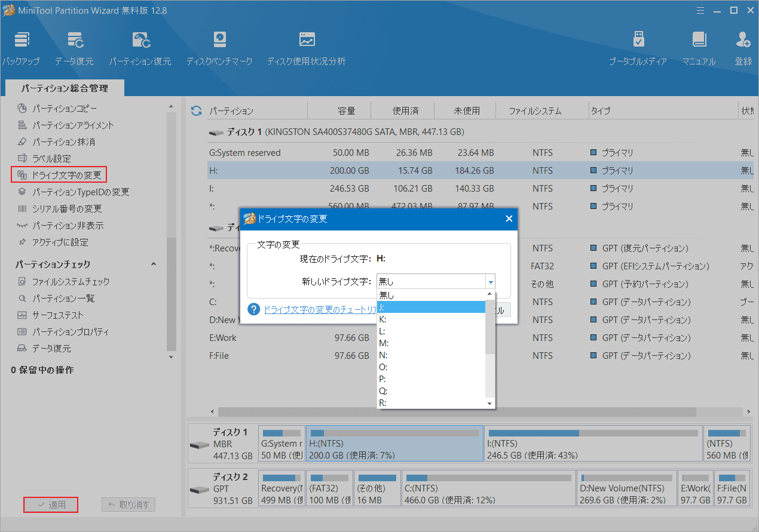
Task: Select the I:(NTFS) block in disk map
Action: pos(592,443)
